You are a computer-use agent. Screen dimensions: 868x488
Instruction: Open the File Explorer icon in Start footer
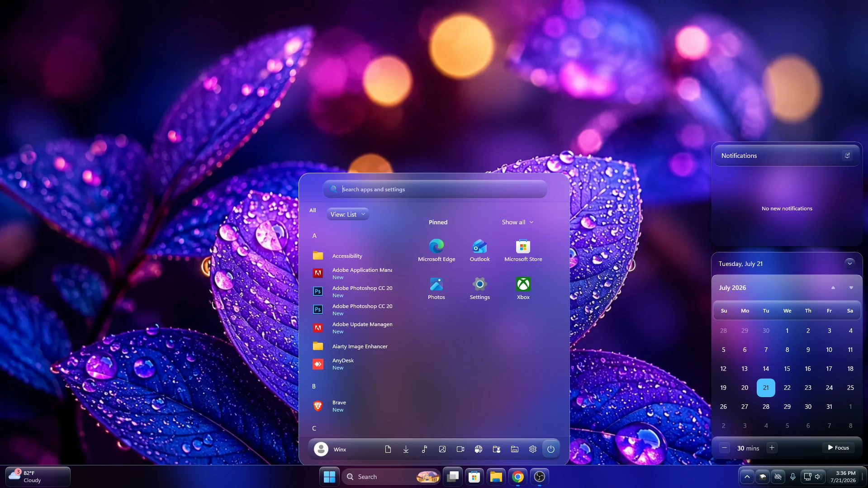click(x=515, y=449)
